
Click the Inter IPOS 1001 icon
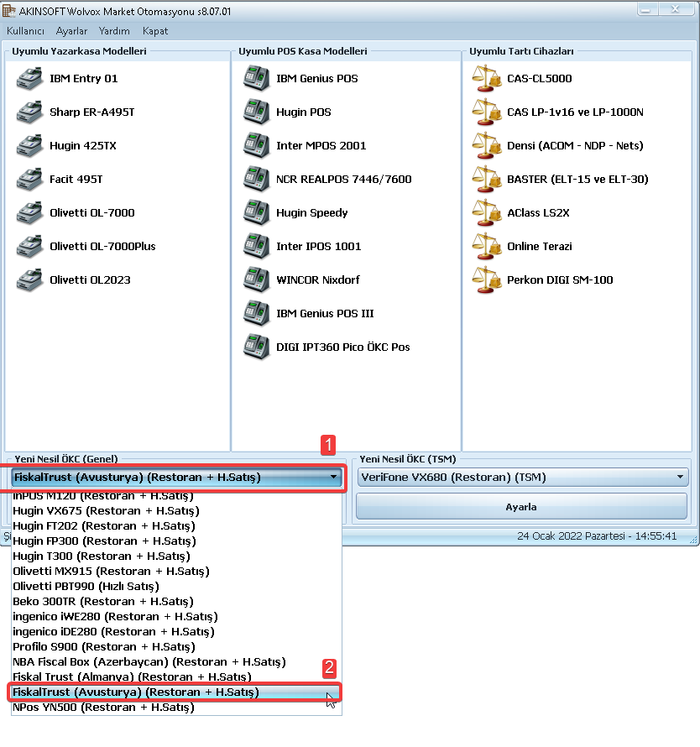(x=257, y=247)
